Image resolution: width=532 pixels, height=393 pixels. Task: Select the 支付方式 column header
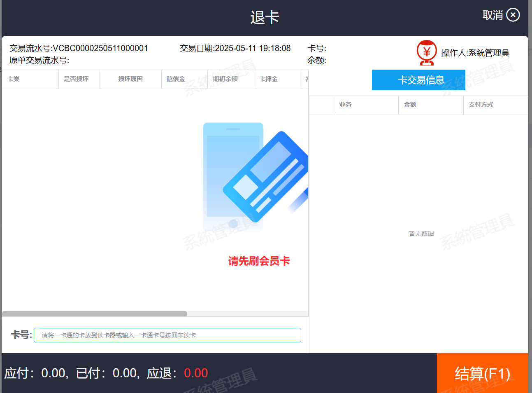[481, 105]
